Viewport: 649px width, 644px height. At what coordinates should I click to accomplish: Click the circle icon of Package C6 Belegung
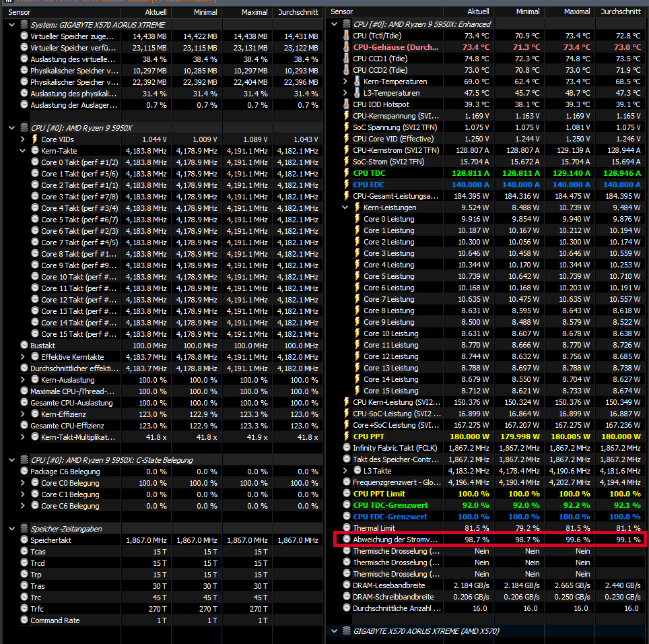pos(24,471)
